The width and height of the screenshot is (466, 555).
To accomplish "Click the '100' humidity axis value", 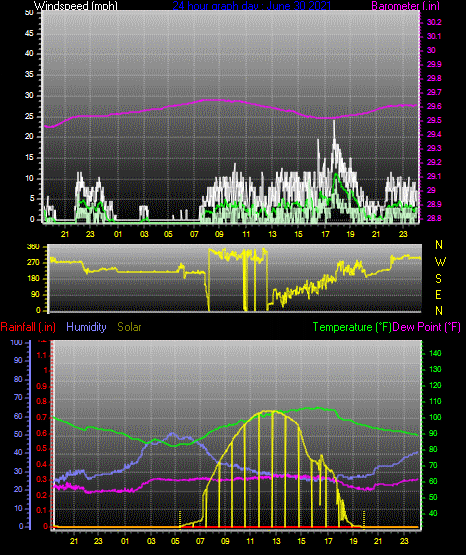I will pyautogui.click(x=17, y=342).
